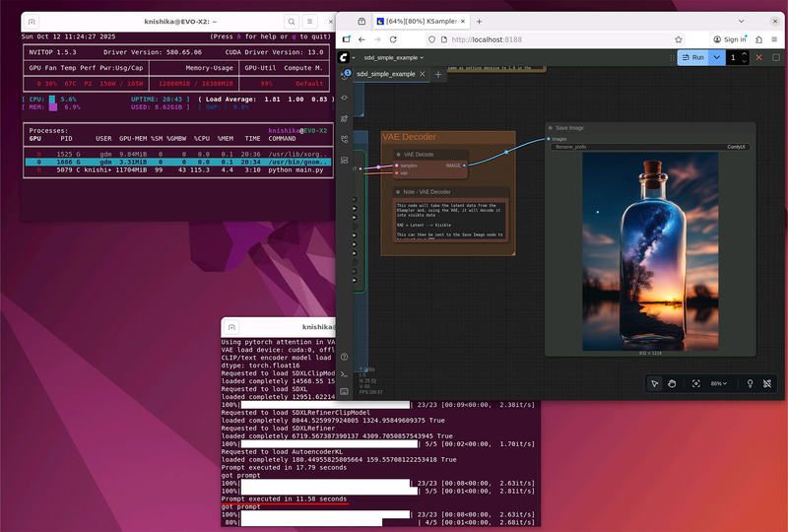
Task: Add a new workflow tab
Action: tap(438, 75)
